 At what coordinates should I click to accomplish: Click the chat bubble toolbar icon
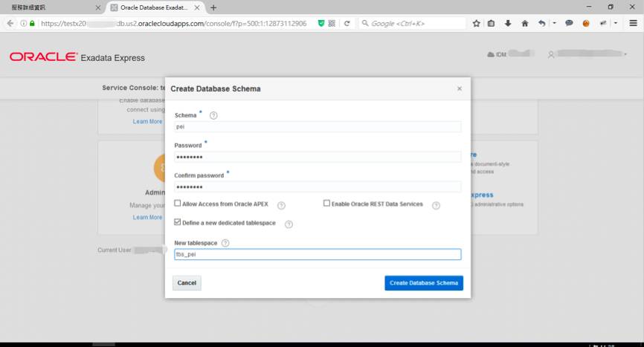pos(569,23)
